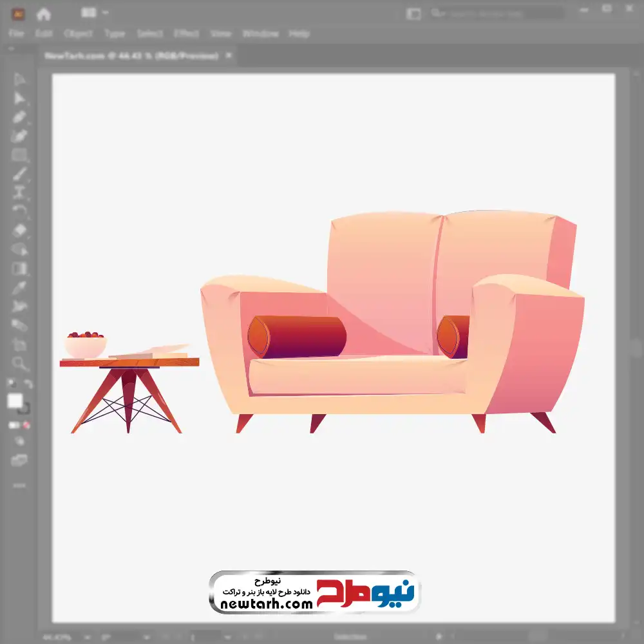The image size is (644, 644).
Task: Open the Effect menu
Action: (186, 33)
